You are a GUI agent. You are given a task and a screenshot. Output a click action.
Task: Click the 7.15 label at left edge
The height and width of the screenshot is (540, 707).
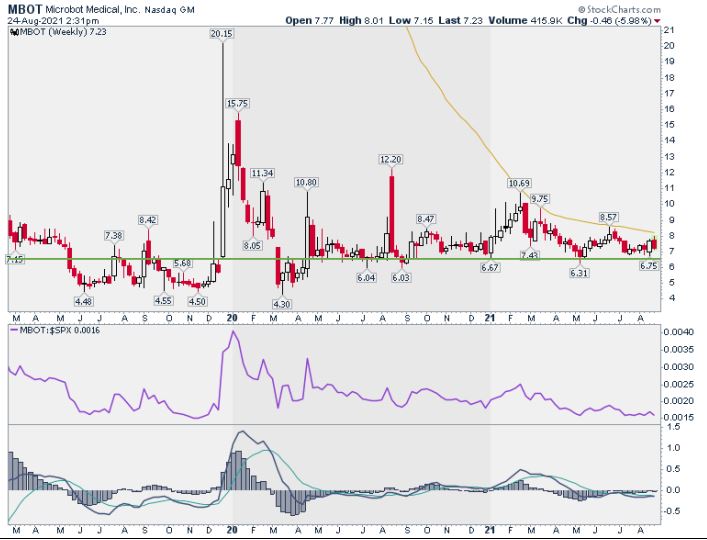tap(14, 259)
